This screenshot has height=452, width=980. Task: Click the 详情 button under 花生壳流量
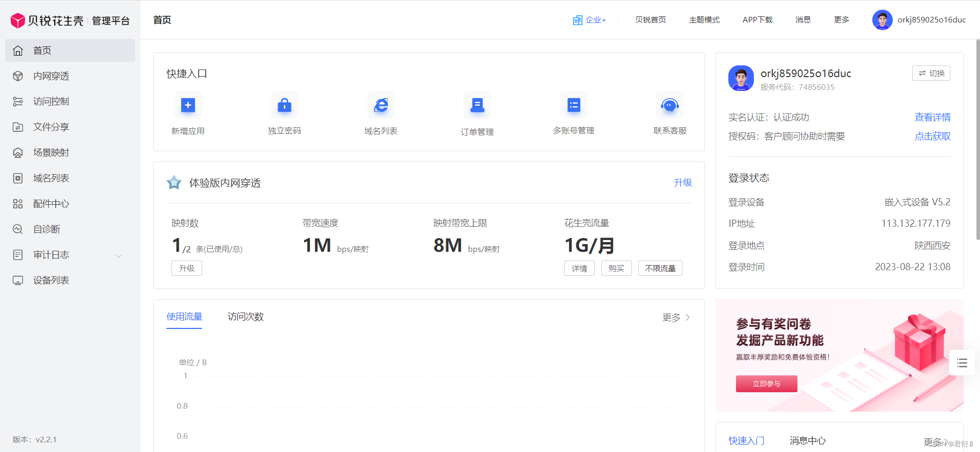[x=579, y=268]
